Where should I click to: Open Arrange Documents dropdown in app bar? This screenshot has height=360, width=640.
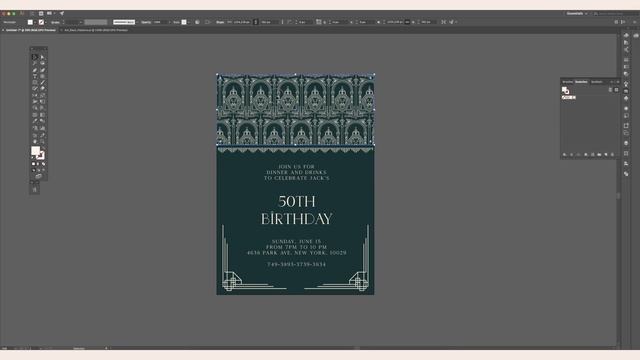pyautogui.click(x=50, y=13)
